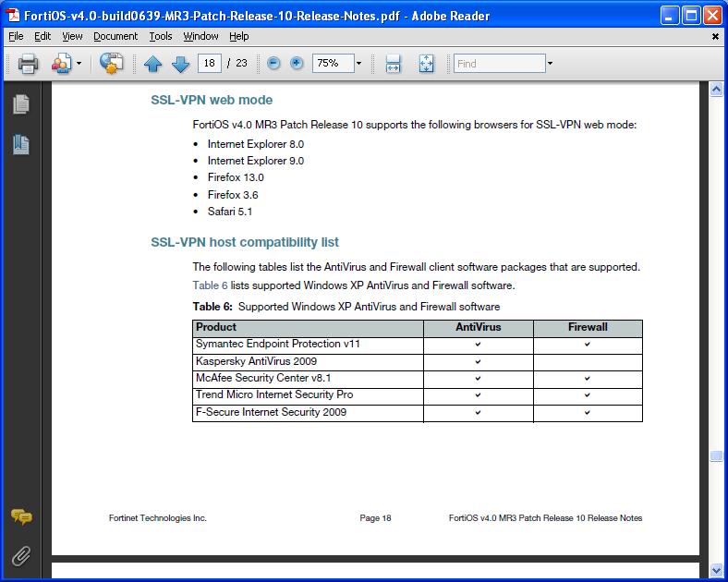Click Firefox 3.6 list item
The image size is (728, 582).
[233, 195]
